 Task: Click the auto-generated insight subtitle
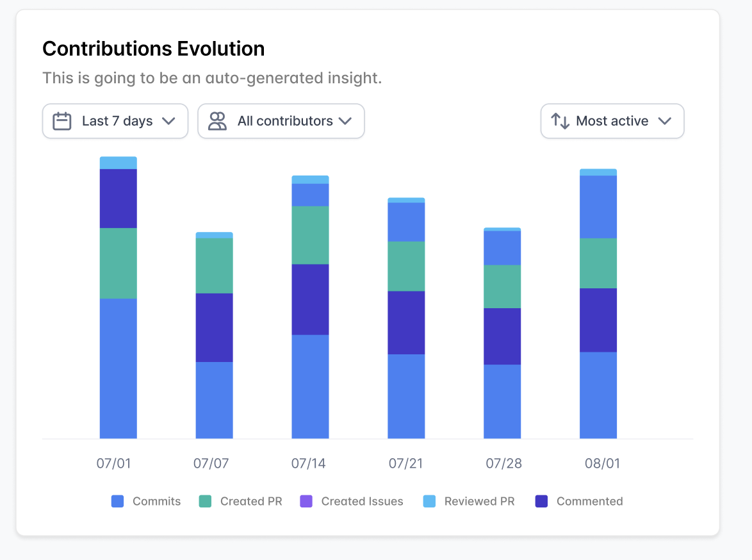click(212, 78)
